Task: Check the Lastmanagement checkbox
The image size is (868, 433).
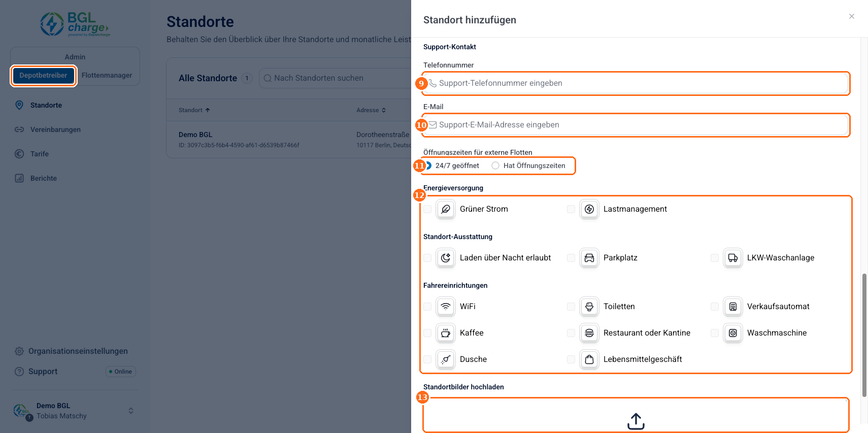Action: pyautogui.click(x=571, y=209)
